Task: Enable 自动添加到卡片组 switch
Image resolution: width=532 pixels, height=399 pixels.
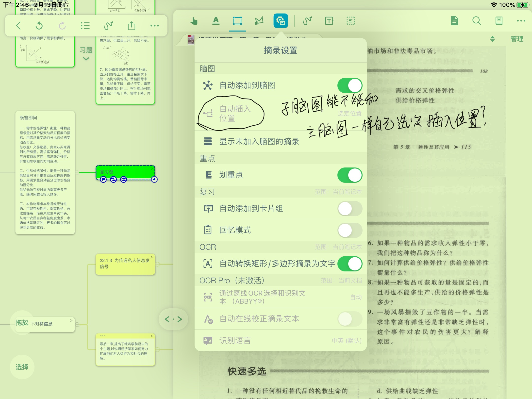Action: (350, 209)
